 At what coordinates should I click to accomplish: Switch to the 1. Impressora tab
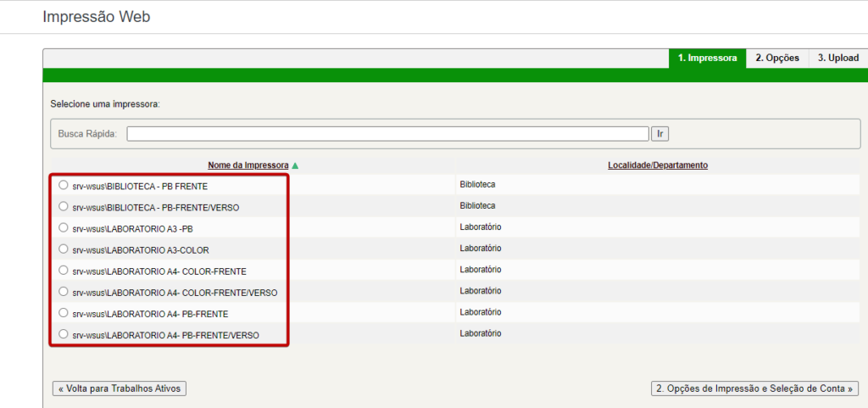(707, 58)
